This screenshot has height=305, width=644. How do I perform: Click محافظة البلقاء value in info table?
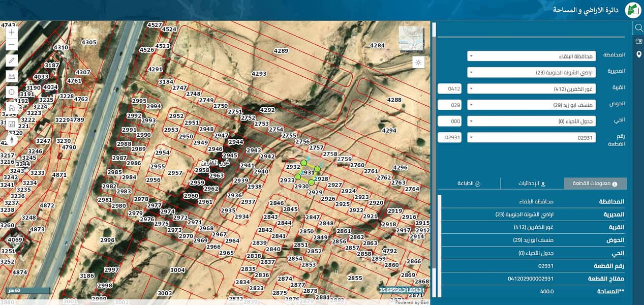pyautogui.click(x=536, y=202)
